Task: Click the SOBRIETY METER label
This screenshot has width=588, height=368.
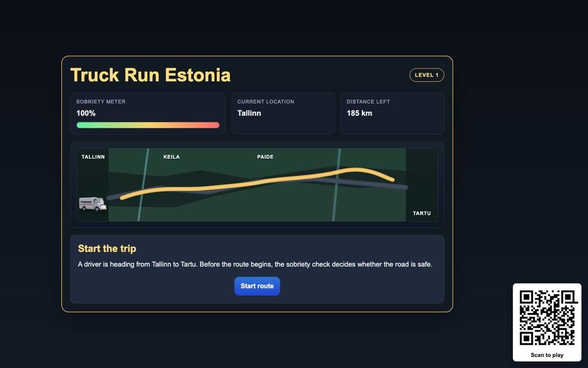Action: (101, 102)
